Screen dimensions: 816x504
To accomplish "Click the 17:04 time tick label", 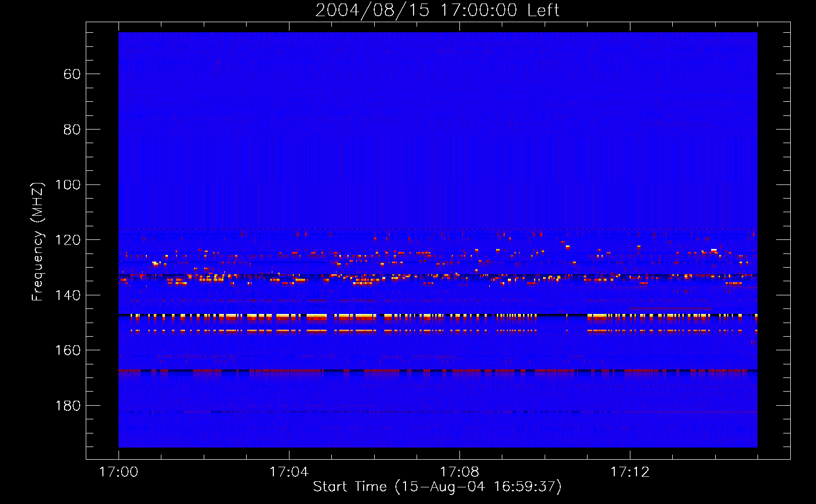I will [289, 472].
